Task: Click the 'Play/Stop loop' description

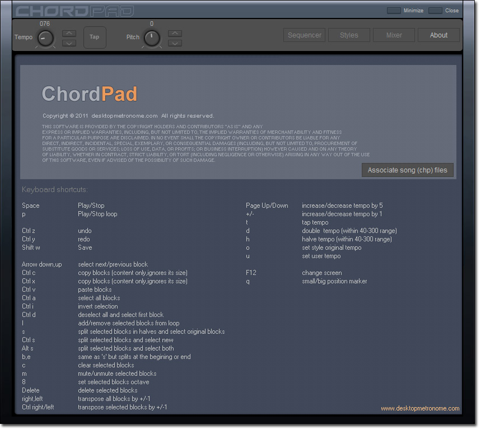Action: [97, 214]
